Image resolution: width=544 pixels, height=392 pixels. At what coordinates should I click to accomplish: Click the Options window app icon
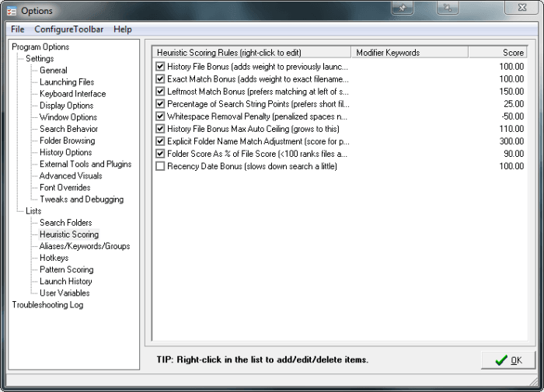coord(12,11)
